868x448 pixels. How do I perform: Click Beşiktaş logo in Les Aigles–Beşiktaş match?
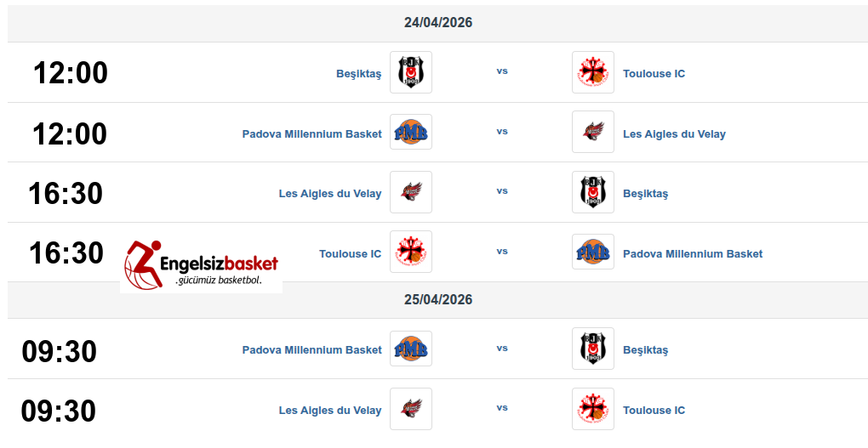593,192
